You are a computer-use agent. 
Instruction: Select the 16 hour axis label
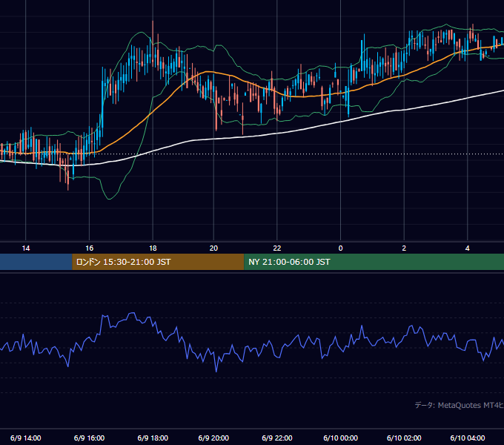tap(90, 248)
